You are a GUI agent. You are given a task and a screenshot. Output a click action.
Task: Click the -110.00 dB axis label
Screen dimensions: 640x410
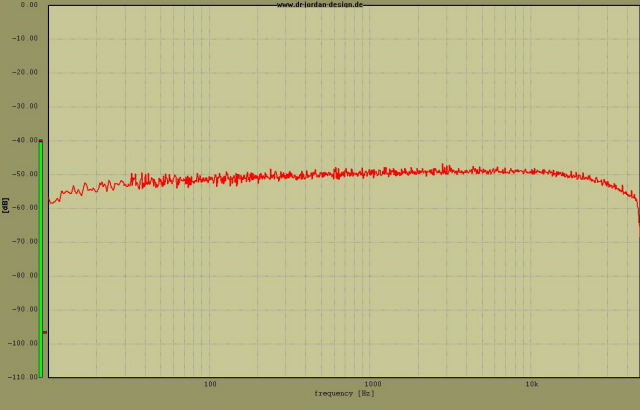coord(20,377)
